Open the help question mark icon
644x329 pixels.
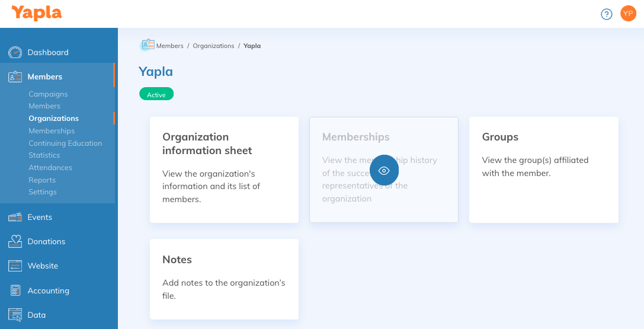(x=606, y=14)
